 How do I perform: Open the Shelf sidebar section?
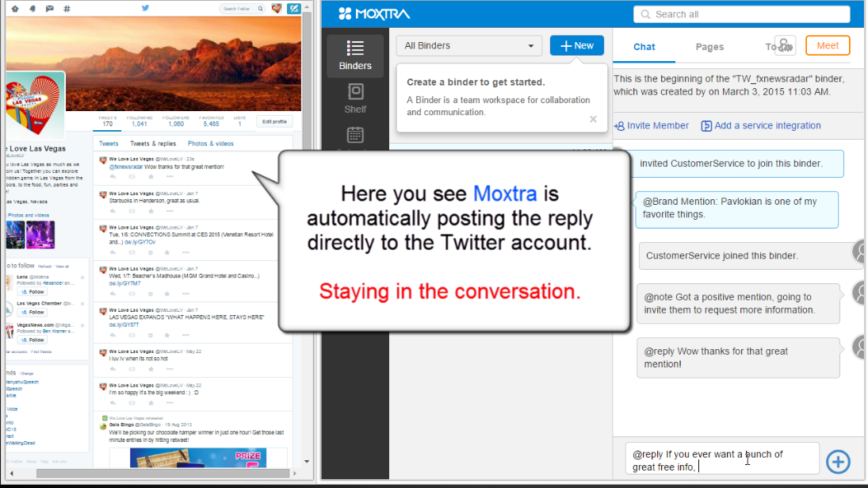(355, 98)
